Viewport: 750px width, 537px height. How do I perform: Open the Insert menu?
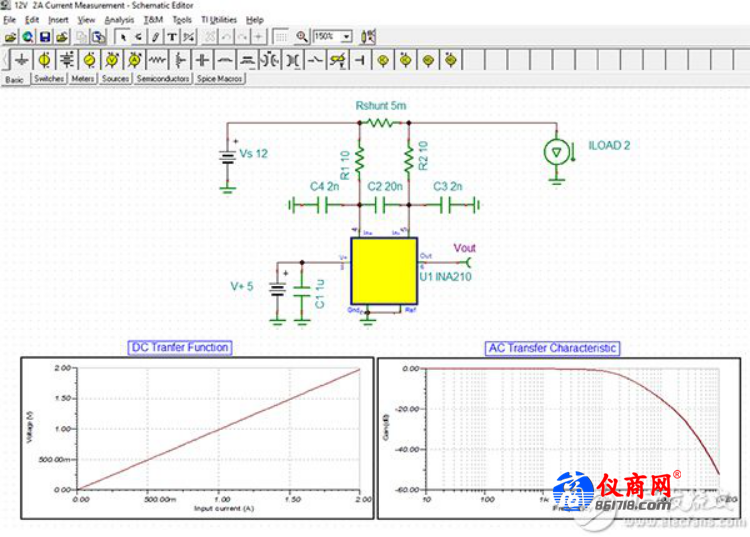58,20
